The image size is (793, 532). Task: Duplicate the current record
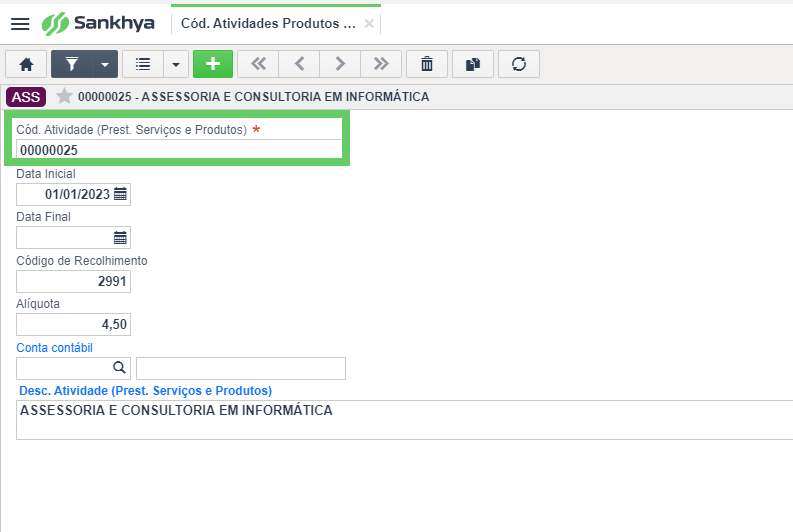point(473,64)
